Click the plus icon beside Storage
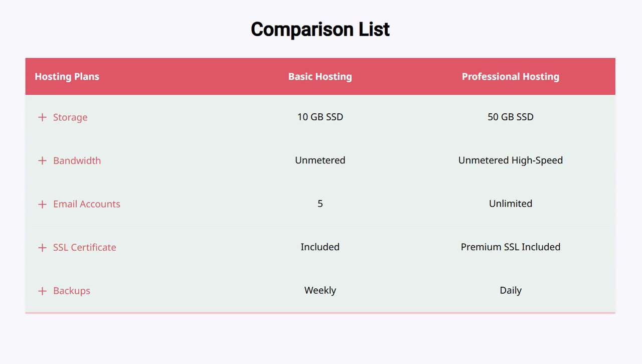 (42, 117)
